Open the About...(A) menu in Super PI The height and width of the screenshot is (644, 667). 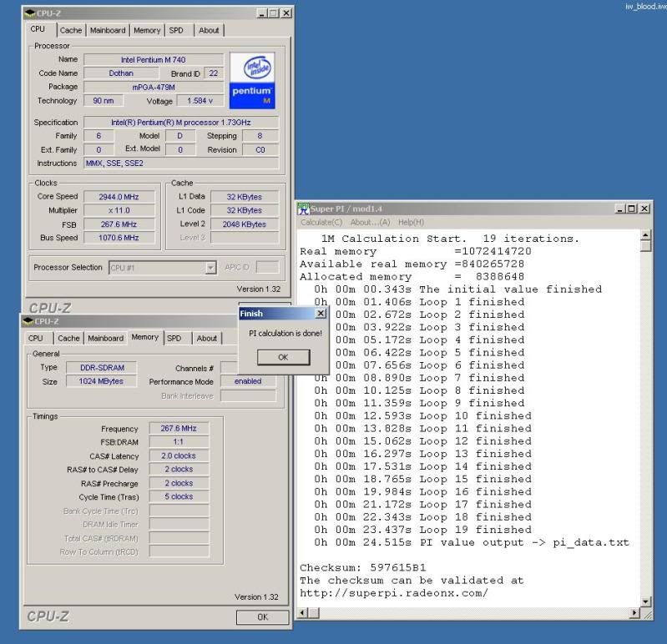tap(370, 222)
